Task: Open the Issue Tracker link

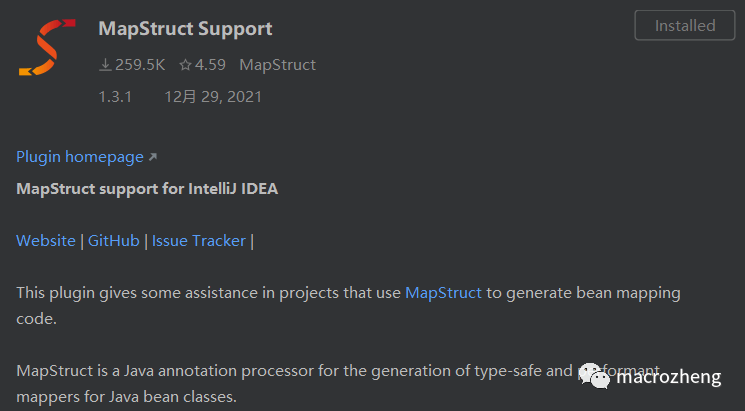Action: pyautogui.click(x=199, y=241)
